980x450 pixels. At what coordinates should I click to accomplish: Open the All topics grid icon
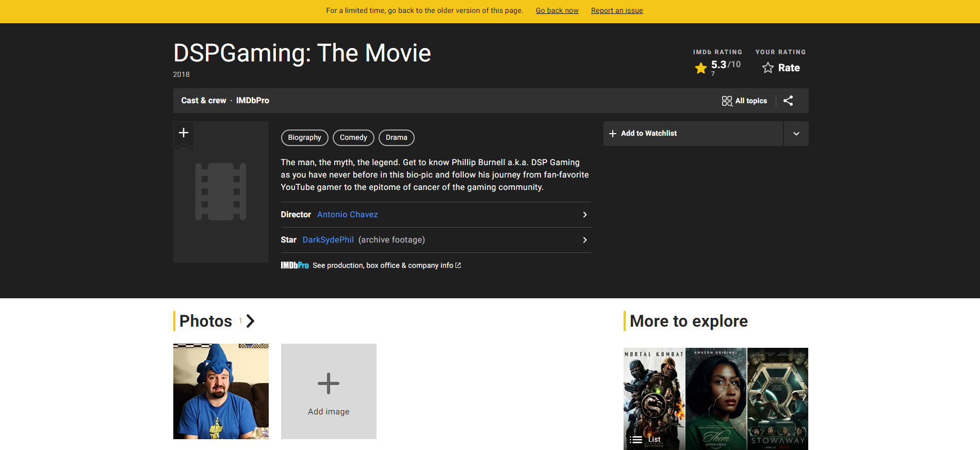point(727,101)
